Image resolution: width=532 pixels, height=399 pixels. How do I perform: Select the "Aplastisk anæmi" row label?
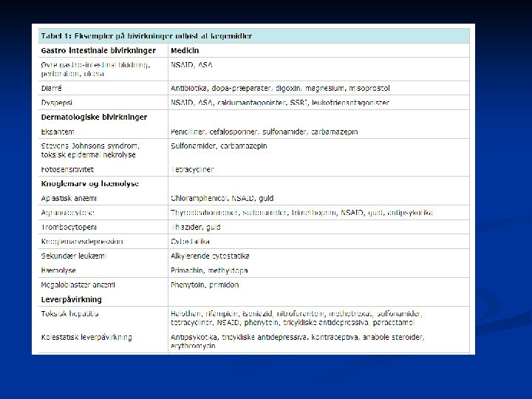coord(69,198)
